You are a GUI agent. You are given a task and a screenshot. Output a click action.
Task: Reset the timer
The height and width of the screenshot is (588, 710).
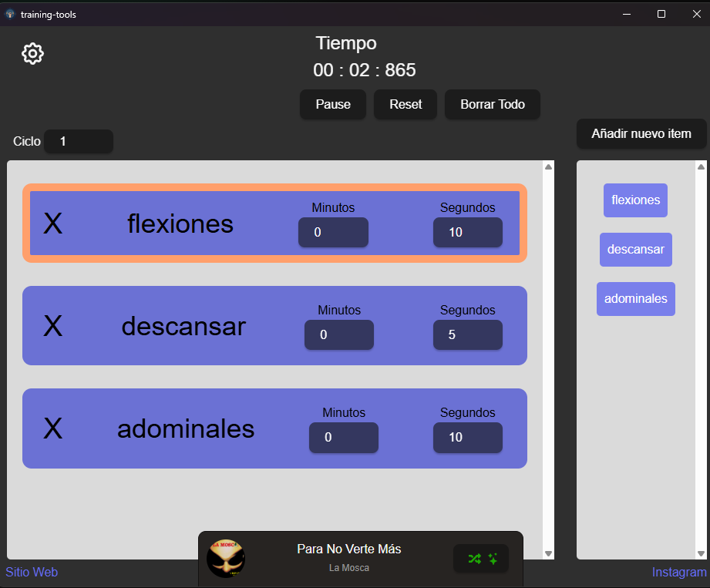(405, 105)
